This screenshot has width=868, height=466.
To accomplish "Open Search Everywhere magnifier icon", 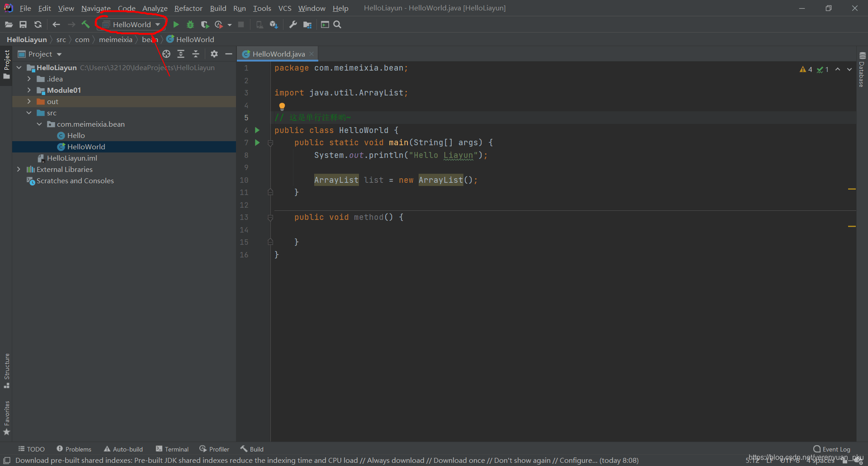I will point(337,24).
